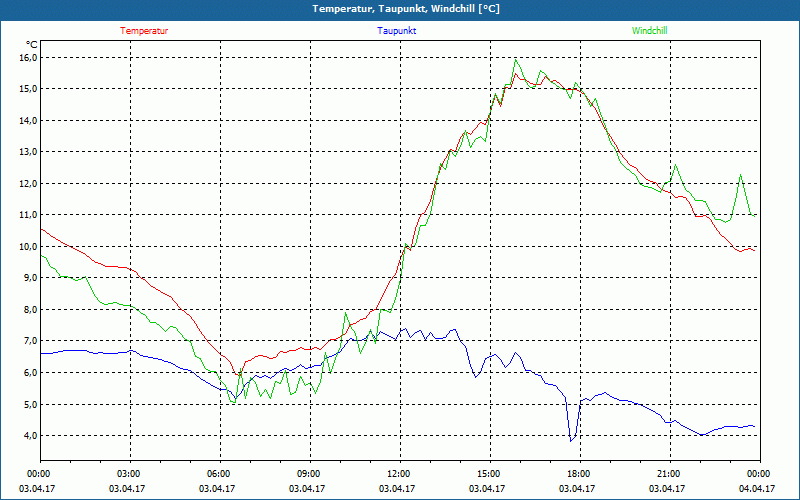Click the green Windchill legend label

[649, 31]
